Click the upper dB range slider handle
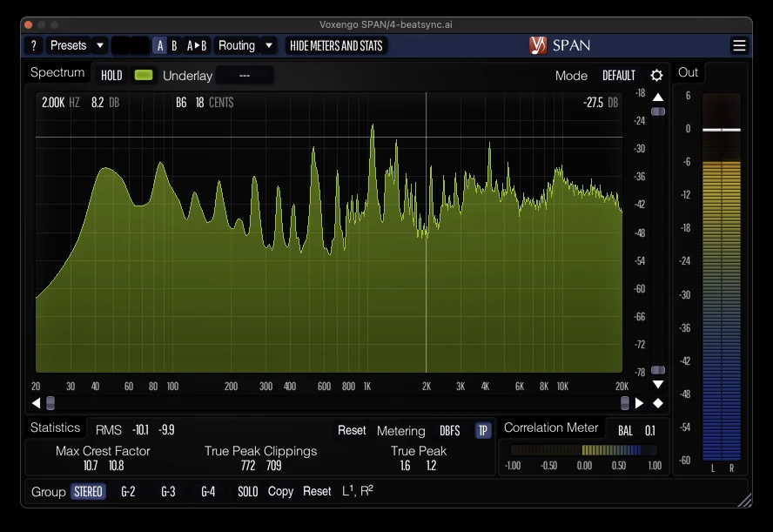773x532 pixels. (658, 112)
